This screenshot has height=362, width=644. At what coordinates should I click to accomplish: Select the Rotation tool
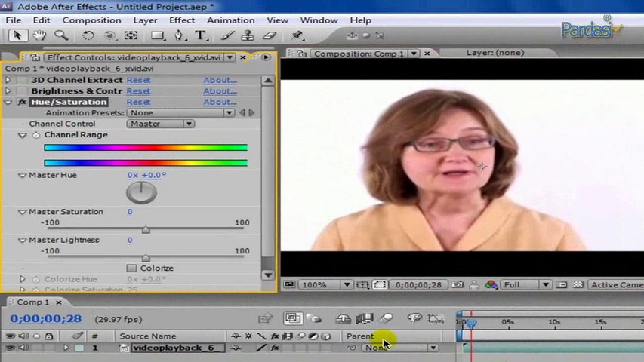pyautogui.click(x=88, y=35)
